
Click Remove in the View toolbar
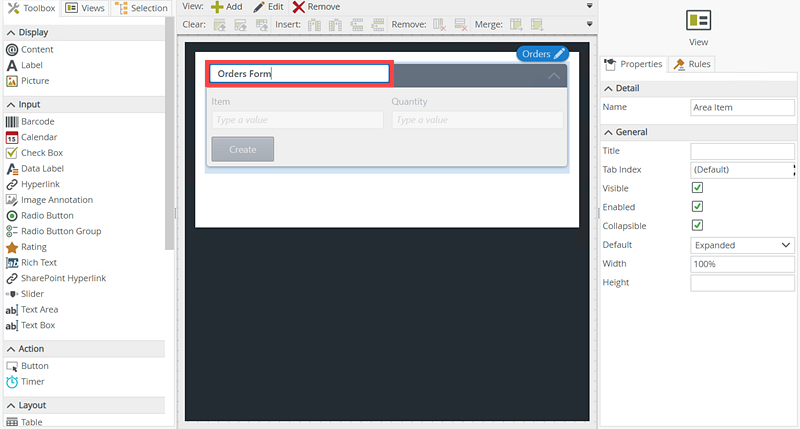(x=316, y=7)
